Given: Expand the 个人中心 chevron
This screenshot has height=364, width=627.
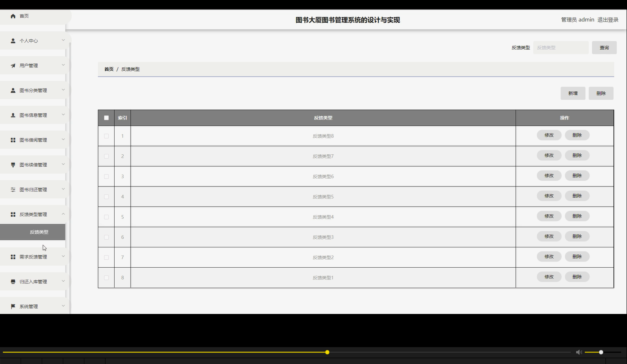Looking at the screenshot, I should pyautogui.click(x=63, y=40).
